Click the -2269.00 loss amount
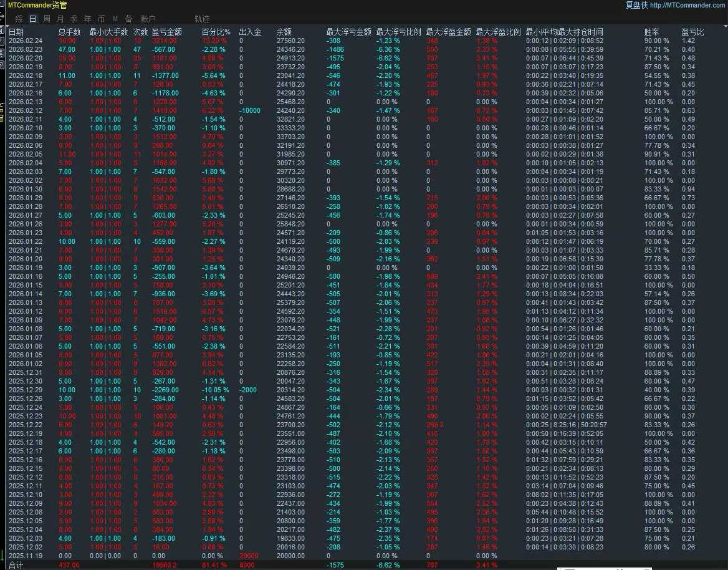Image resolution: width=728 pixels, height=570 pixels. pyautogui.click(x=165, y=390)
